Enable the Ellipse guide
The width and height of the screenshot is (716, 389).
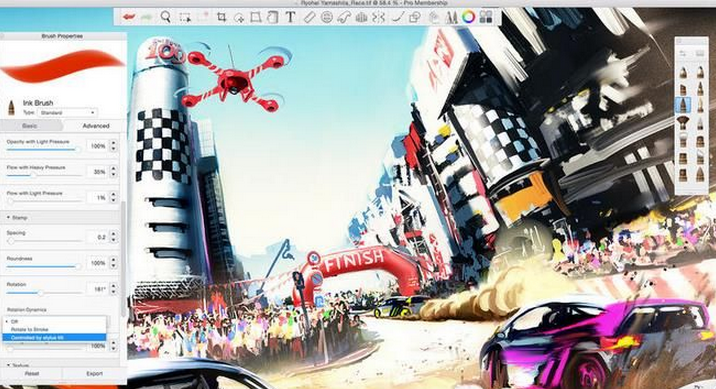tap(326, 17)
